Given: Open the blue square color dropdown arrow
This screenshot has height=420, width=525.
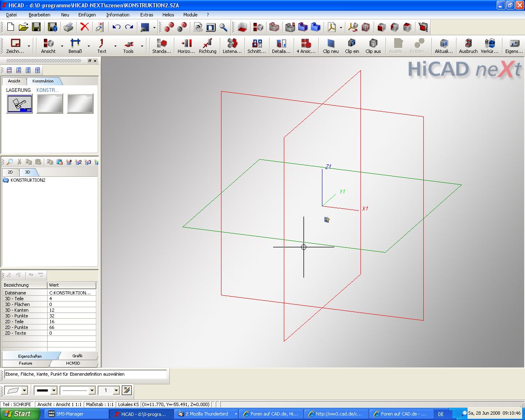Looking at the screenshot, I should [154, 27].
